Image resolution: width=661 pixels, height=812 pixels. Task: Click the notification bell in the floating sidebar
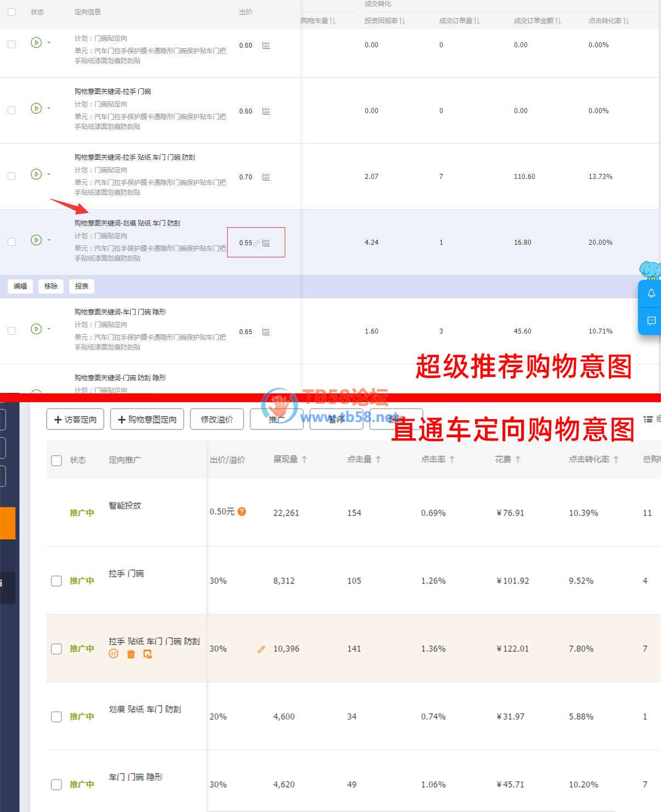651,294
